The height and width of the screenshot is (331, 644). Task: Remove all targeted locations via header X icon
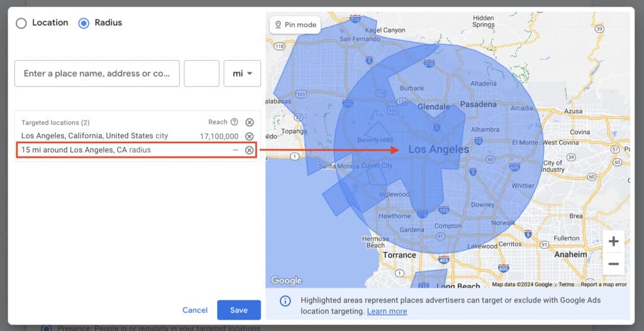click(249, 122)
